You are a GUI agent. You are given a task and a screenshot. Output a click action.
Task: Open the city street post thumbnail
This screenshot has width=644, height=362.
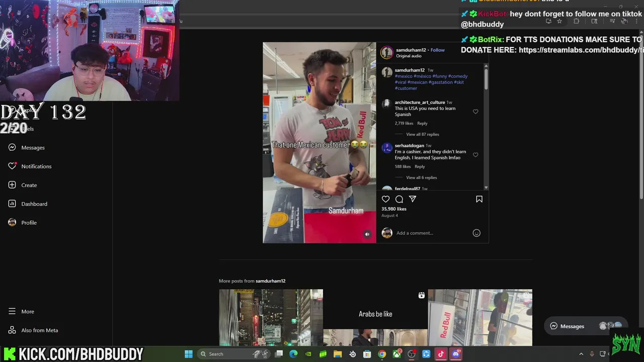click(271, 318)
